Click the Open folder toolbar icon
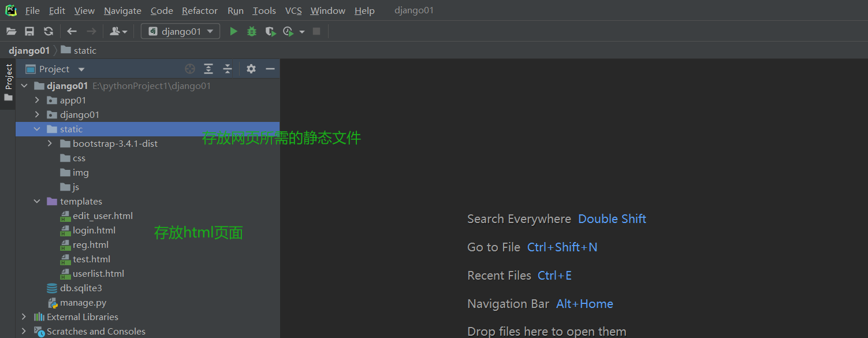Viewport: 868px width, 338px height. [x=11, y=31]
